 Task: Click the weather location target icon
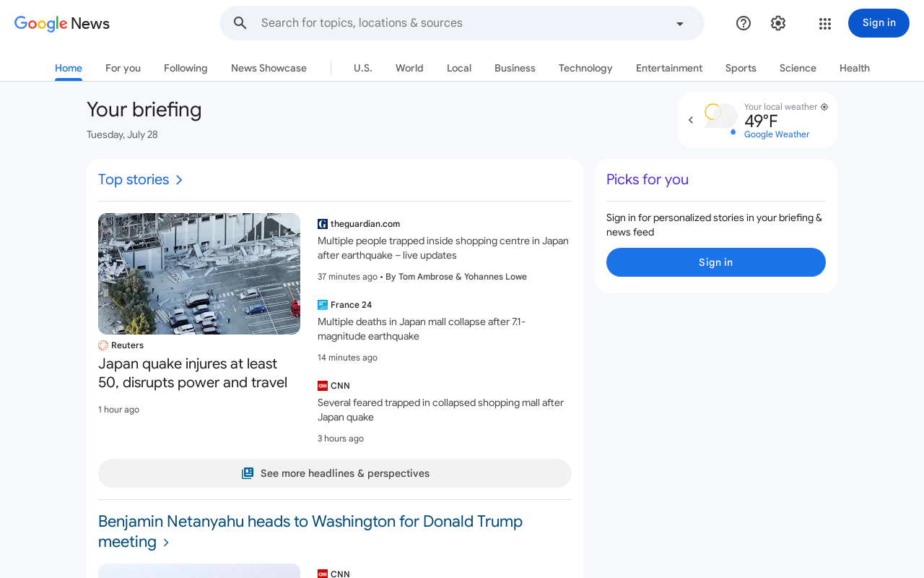(824, 107)
